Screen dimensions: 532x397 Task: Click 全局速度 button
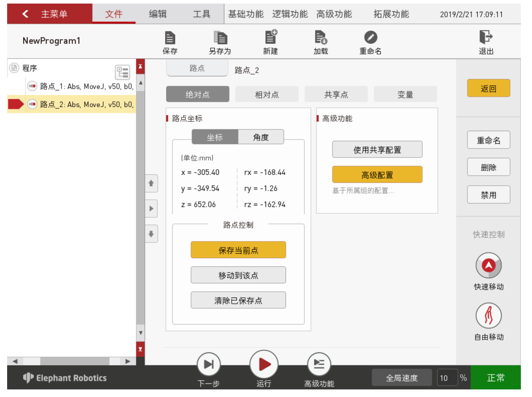tap(402, 378)
